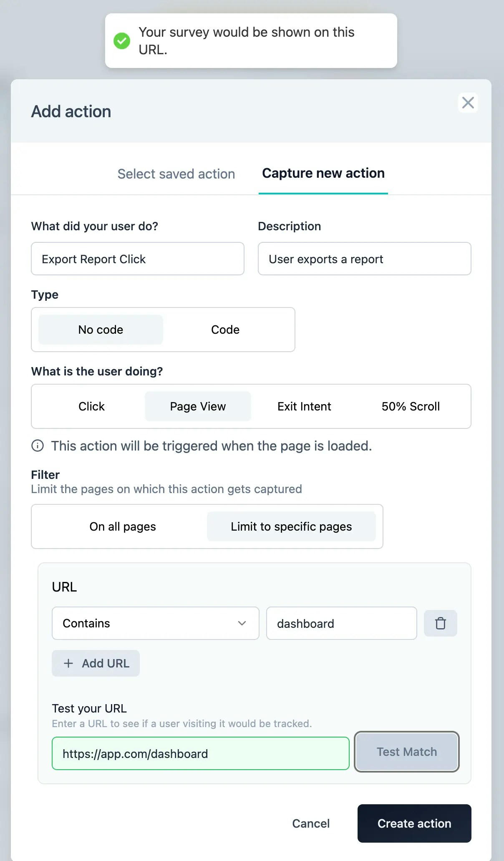The image size is (504, 861).
Task: Focus the Test your URL input field
Action: tap(201, 753)
